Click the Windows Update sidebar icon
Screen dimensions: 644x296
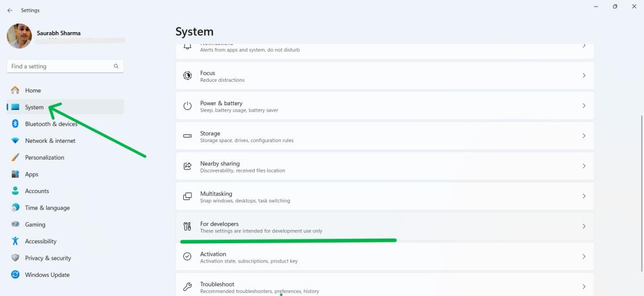click(15, 275)
